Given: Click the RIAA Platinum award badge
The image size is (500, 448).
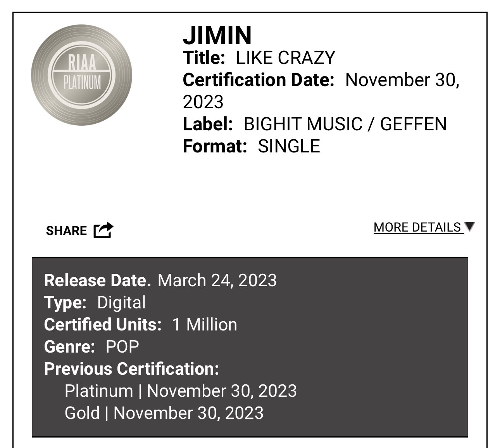Looking at the screenshot, I should 81,75.
